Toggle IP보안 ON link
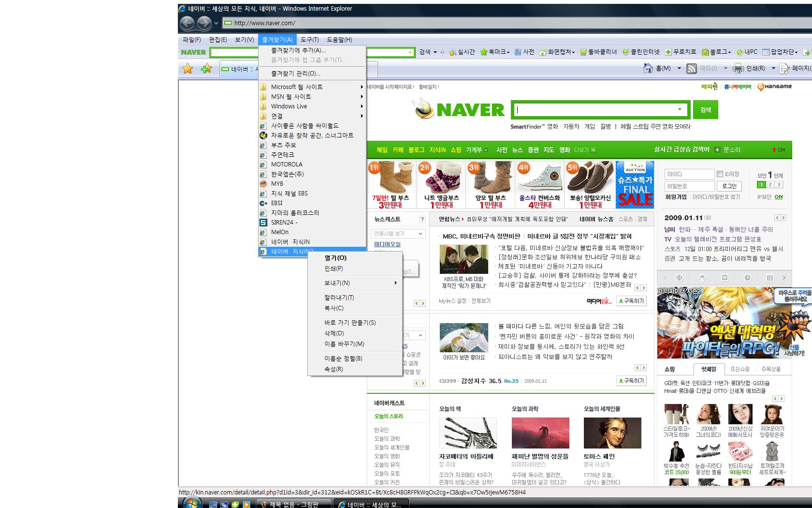The image size is (812, 508). 779,197
